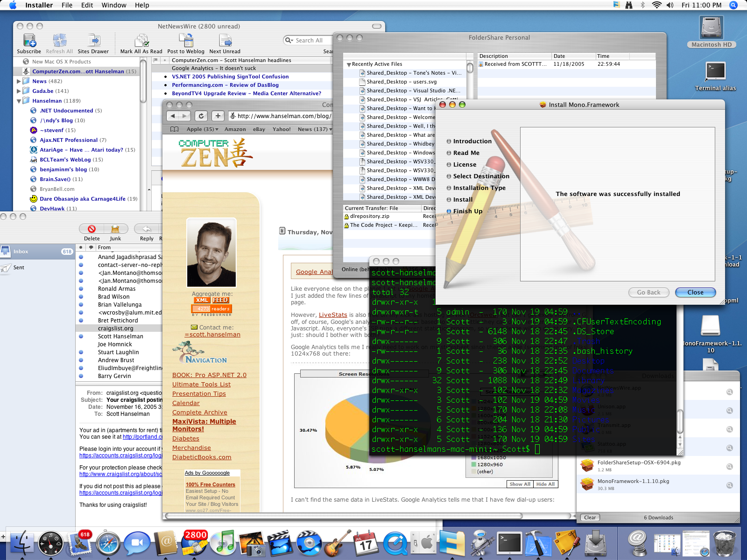The image size is (747, 560).
Task: Open Terminal from the Dock
Action: tap(509, 543)
